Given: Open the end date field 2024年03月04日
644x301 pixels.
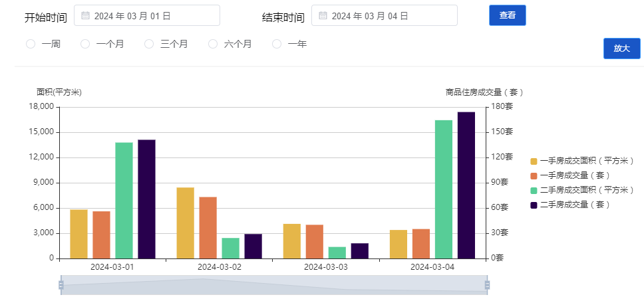Looking at the screenshot, I should pos(385,15).
